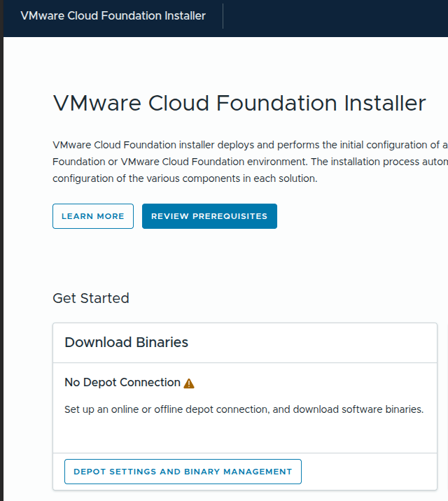Click the 'Set up an online or offline depot' description
Viewport: 448px width, 501px height.
click(x=244, y=409)
